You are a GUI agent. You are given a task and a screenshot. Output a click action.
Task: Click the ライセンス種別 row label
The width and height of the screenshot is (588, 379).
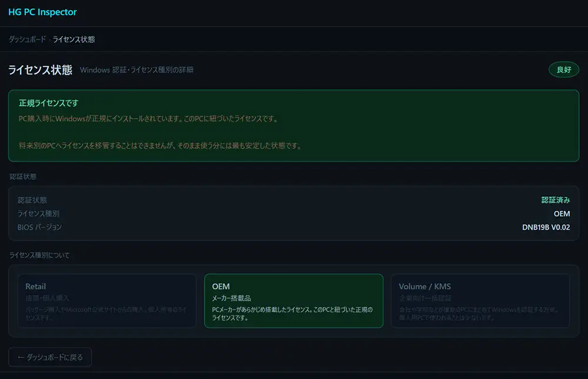[x=39, y=214]
